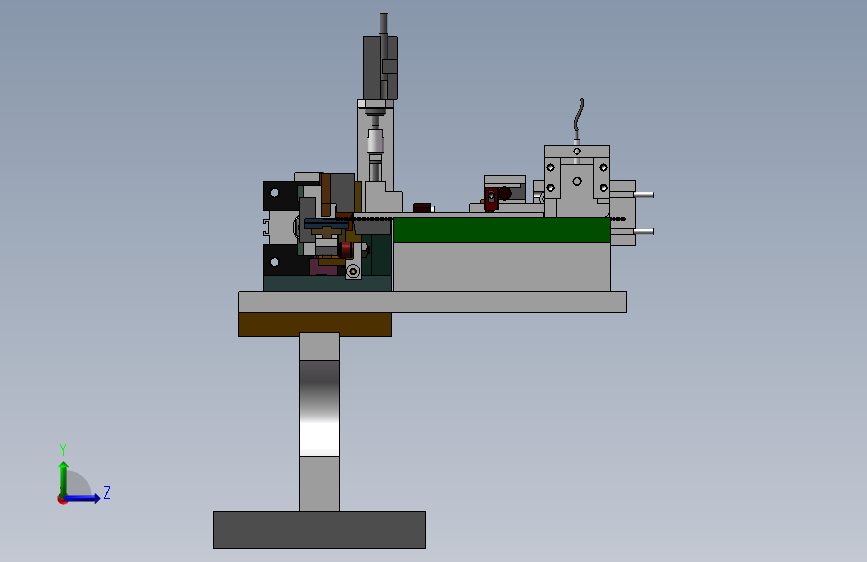This screenshot has height=562, width=867.
Task: Select the dark gray base foot plate
Action: coord(320,530)
